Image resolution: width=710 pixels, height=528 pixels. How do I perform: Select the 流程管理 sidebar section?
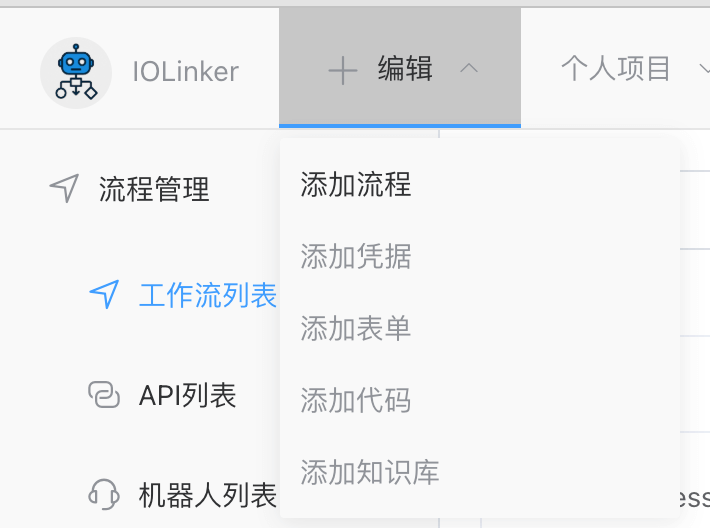(x=154, y=189)
